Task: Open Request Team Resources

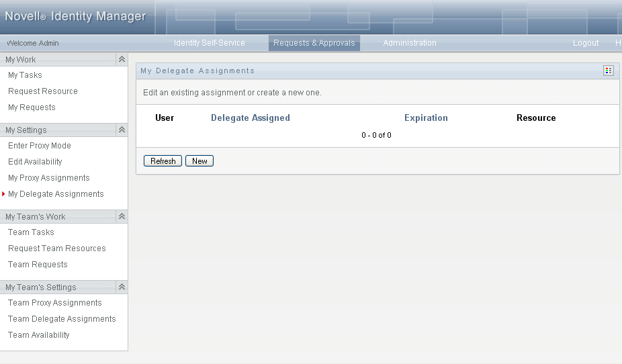Action: click(x=56, y=248)
